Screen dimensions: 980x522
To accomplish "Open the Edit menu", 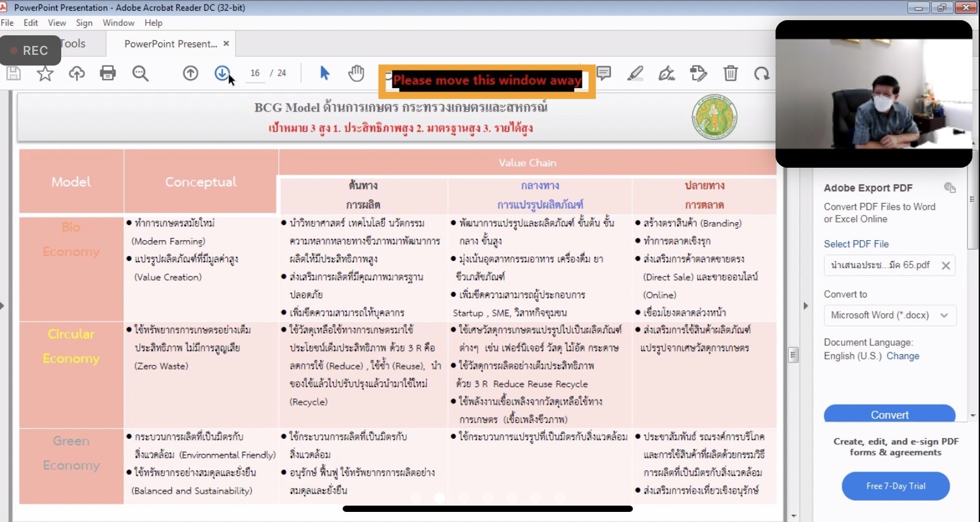I will tap(31, 23).
